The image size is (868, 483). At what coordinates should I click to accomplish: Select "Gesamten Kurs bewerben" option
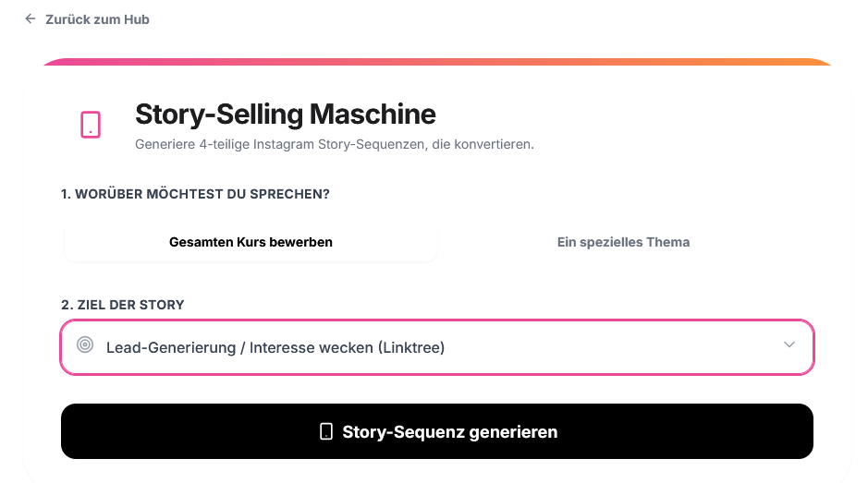click(x=251, y=242)
